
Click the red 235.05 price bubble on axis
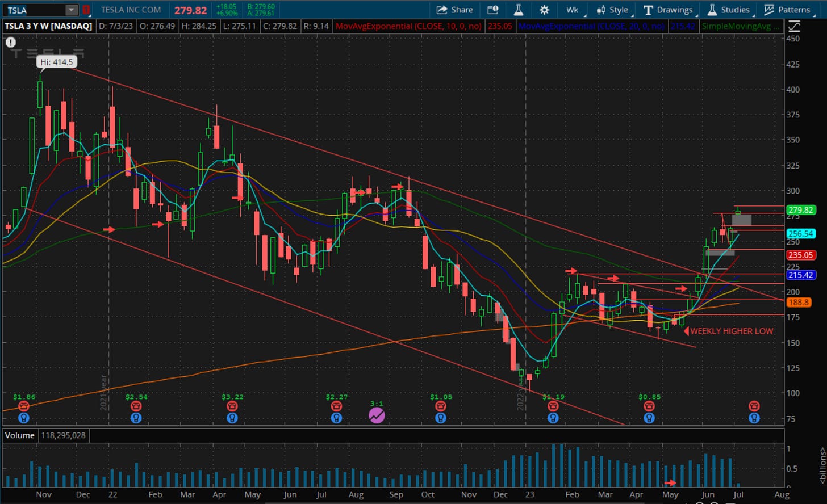click(801, 255)
